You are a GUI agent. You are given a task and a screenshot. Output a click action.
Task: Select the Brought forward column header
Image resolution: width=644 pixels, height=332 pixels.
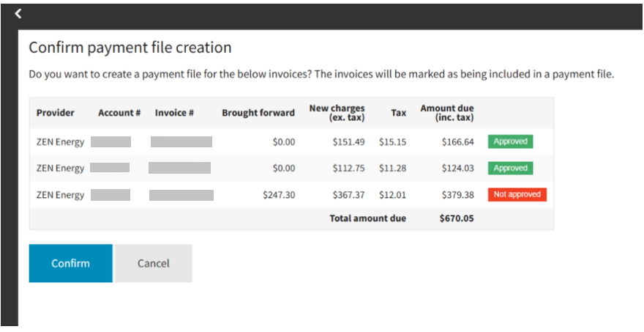click(258, 113)
